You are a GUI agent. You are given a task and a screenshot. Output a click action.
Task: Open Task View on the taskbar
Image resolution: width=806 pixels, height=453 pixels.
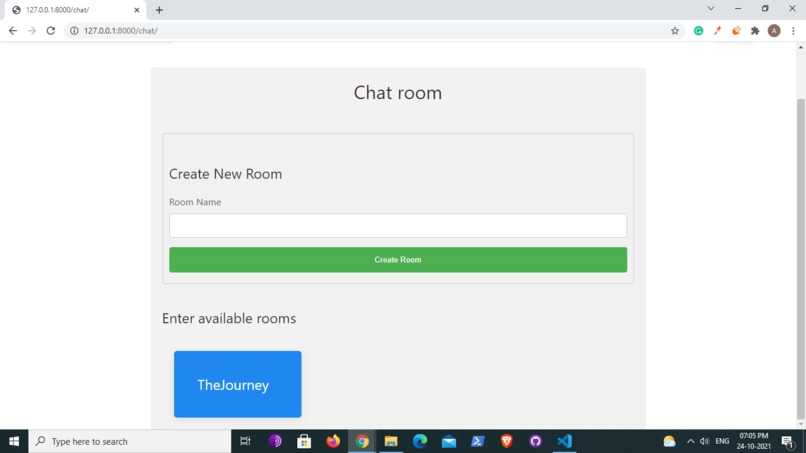pos(245,441)
